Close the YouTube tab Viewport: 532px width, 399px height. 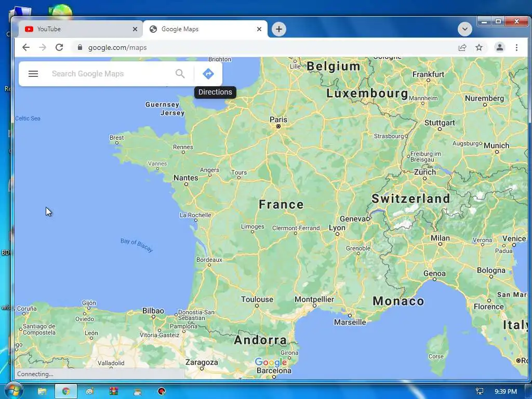point(135,29)
